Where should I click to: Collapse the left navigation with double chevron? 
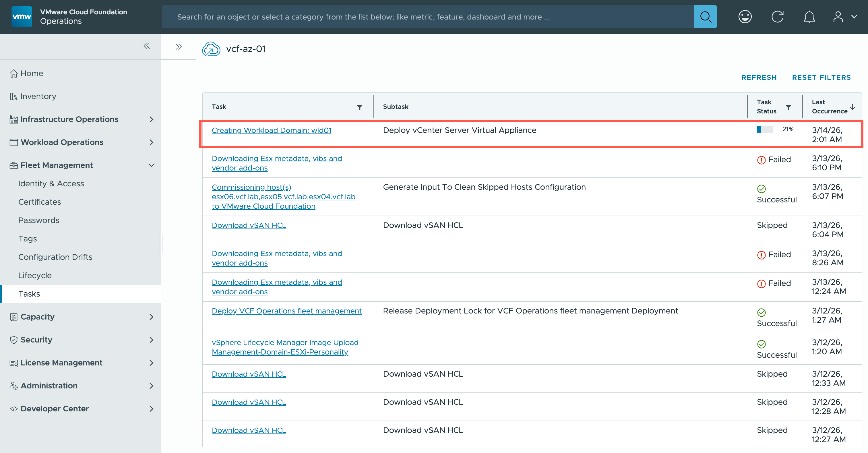[x=147, y=46]
